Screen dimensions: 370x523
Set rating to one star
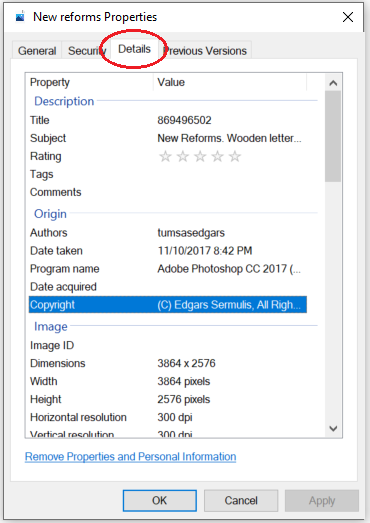165,156
